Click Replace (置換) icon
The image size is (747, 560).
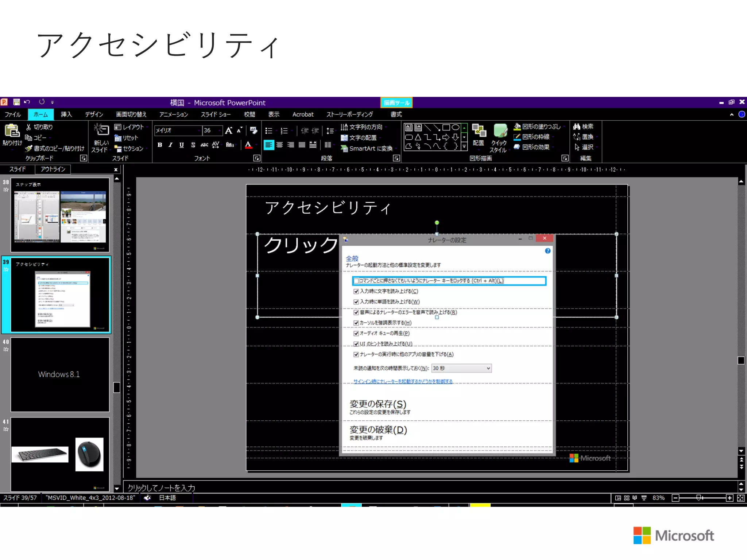[577, 137]
